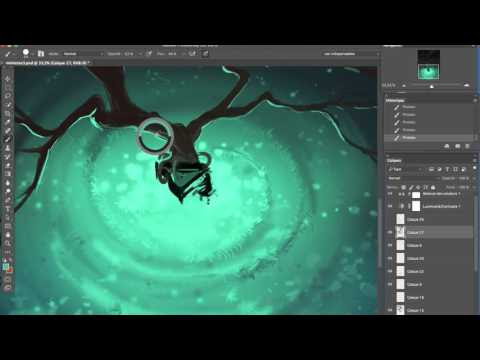
Task: Select the Type tool
Action: click(8, 209)
